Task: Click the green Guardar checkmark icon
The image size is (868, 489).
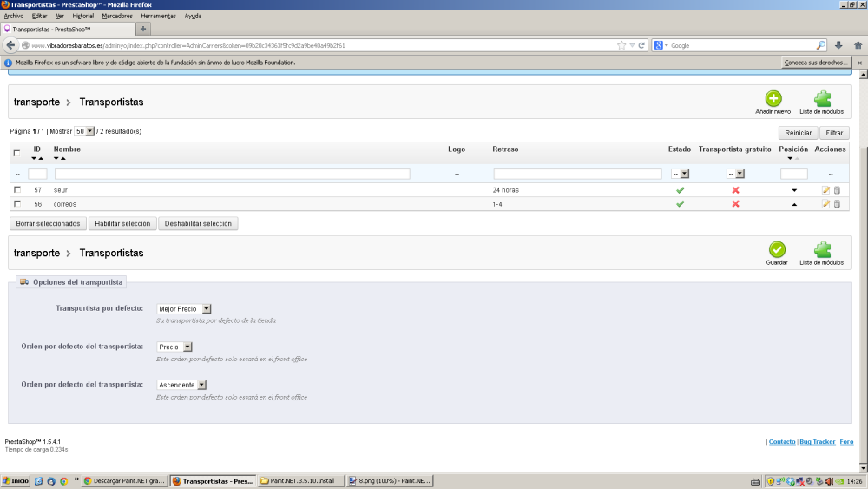Action: tap(777, 250)
